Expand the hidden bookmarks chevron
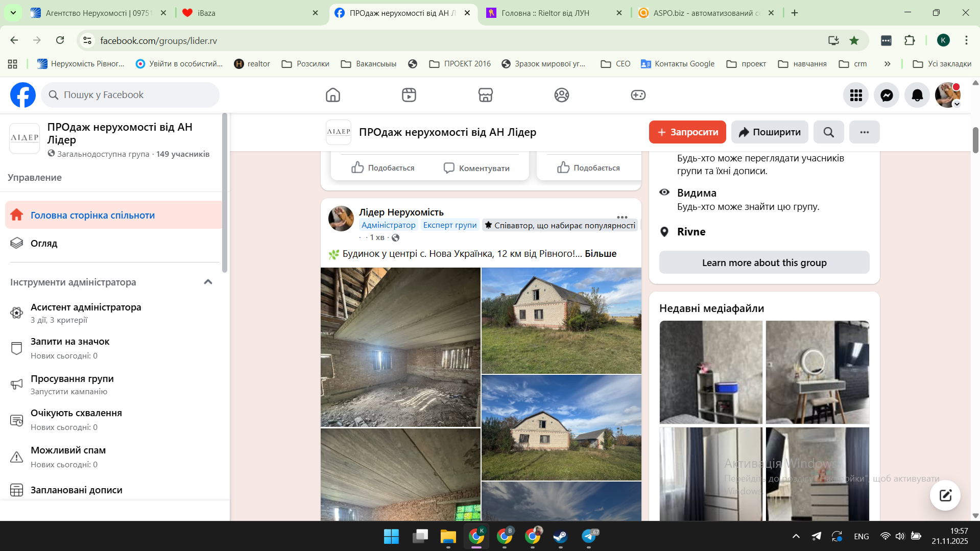The width and height of the screenshot is (980, 551). [887, 64]
